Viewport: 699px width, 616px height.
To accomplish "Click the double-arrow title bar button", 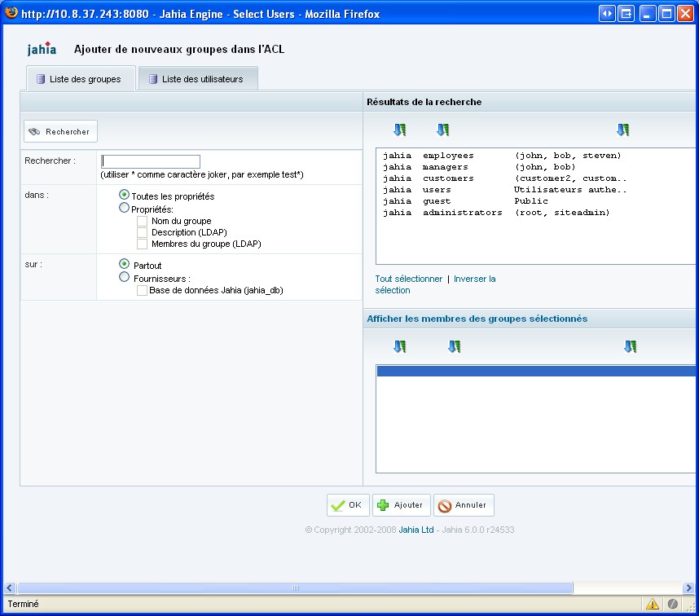I will [x=607, y=14].
